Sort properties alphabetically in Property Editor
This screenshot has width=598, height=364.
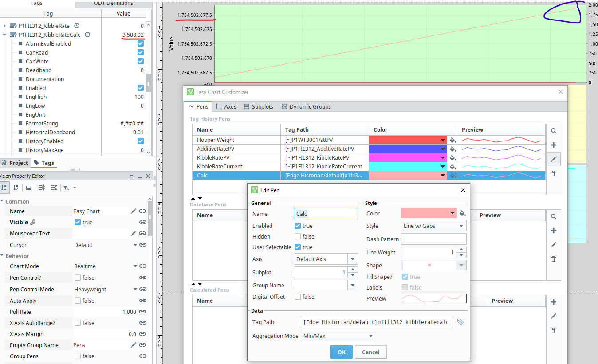tap(16, 188)
